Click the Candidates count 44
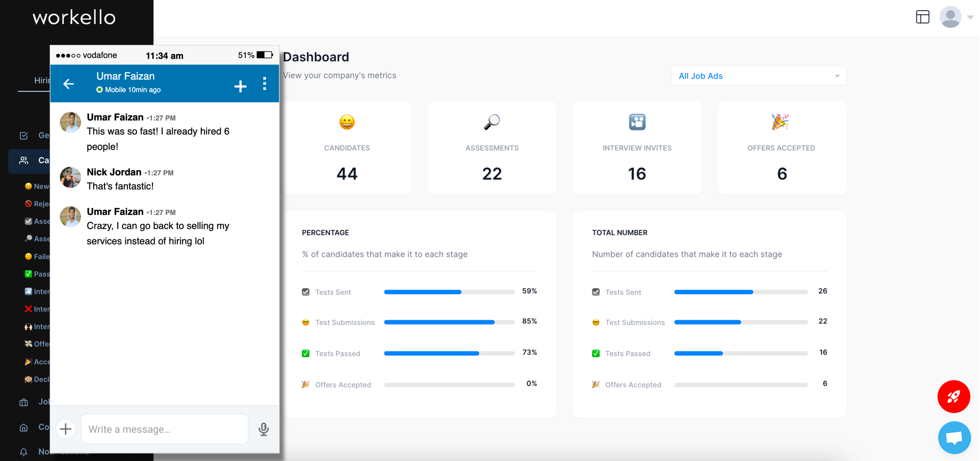Image resolution: width=980 pixels, height=461 pixels. 347,174
